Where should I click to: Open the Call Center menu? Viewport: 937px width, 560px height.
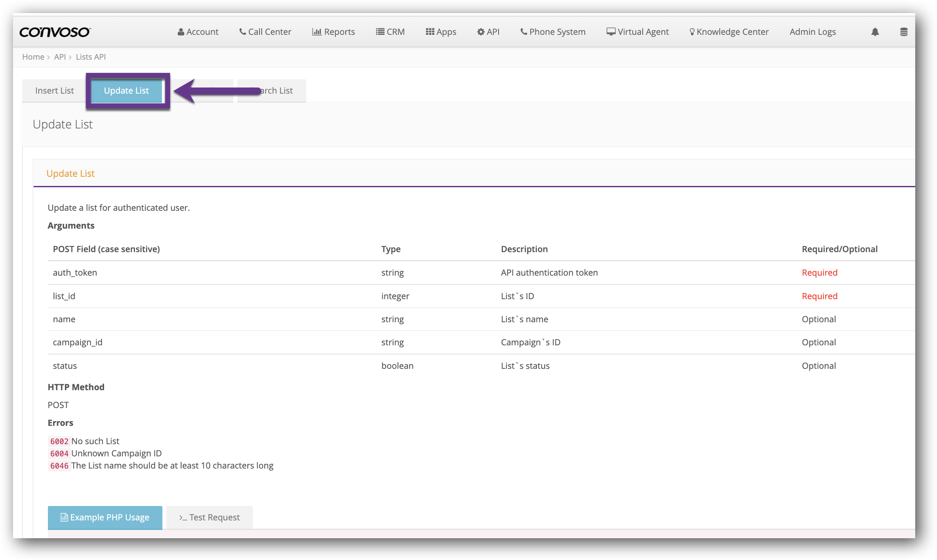(x=265, y=32)
